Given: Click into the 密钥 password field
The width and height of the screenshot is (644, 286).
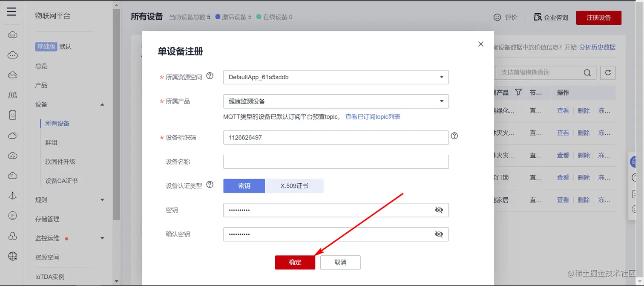Looking at the screenshot, I should pos(336,210).
